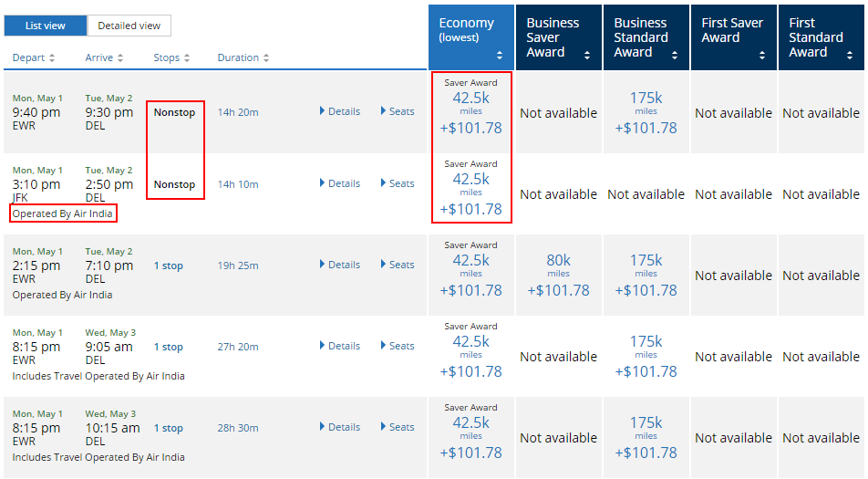Image resolution: width=868 pixels, height=479 pixels.
Task: Sort Business Standard Award column arrows
Action: (x=675, y=55)
